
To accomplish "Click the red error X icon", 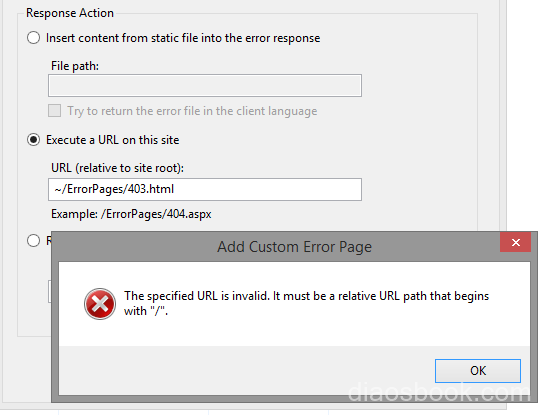I will click(100, 304).
